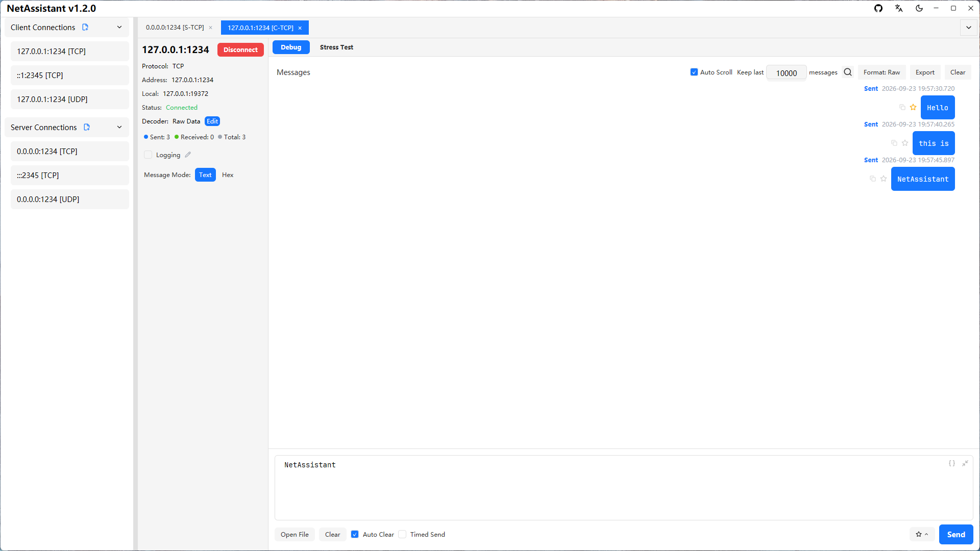Add new server connection icon

coord(87,127)
